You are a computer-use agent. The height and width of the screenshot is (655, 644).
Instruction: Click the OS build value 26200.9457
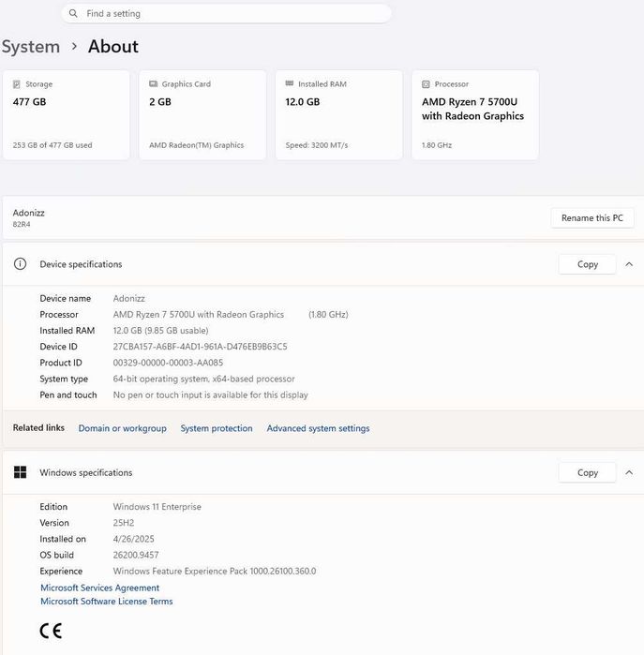[136, 555]
